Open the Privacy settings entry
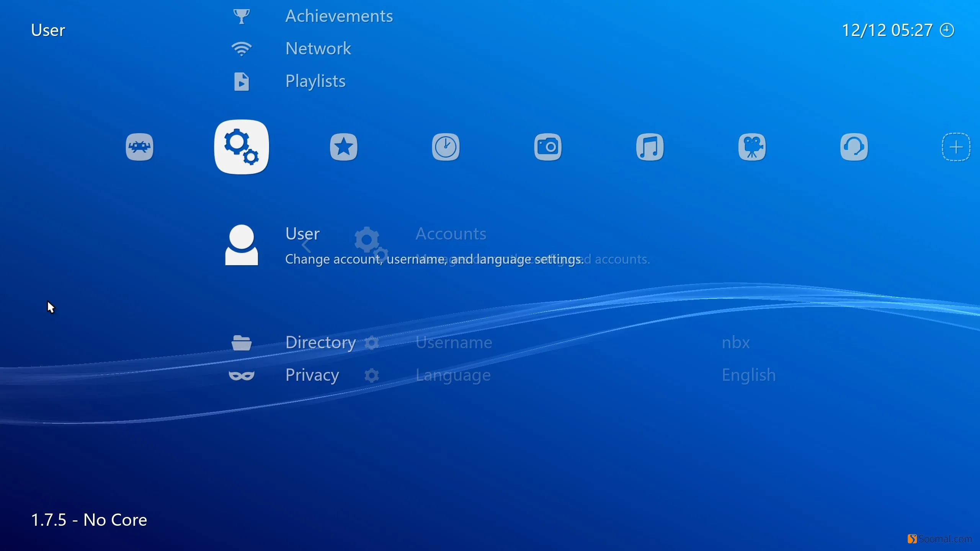Screen dimensions: 980x551 point(312,375)
